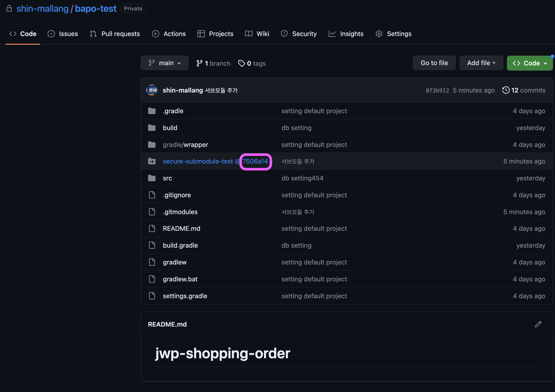The height and width of the screenshot is (392, 555).
Task: Click the .gradle folder icon
Action: pyautogui.click(x=152, y=111)
